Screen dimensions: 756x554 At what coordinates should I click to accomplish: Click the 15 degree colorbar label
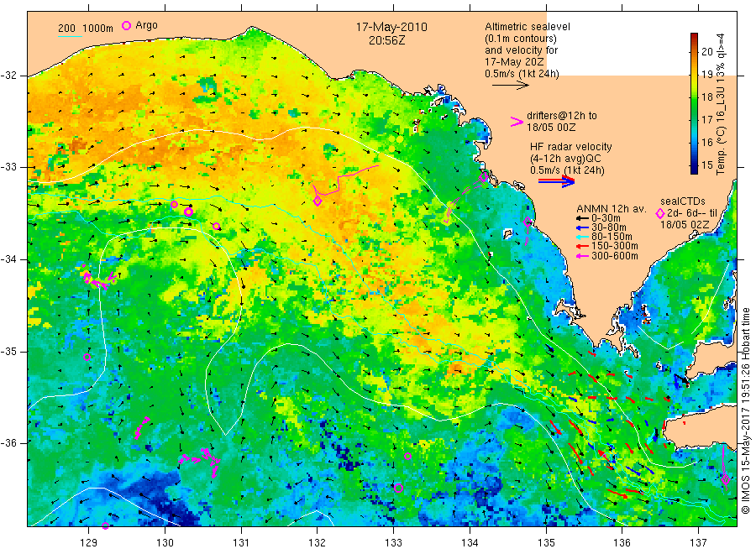(706, 165)
